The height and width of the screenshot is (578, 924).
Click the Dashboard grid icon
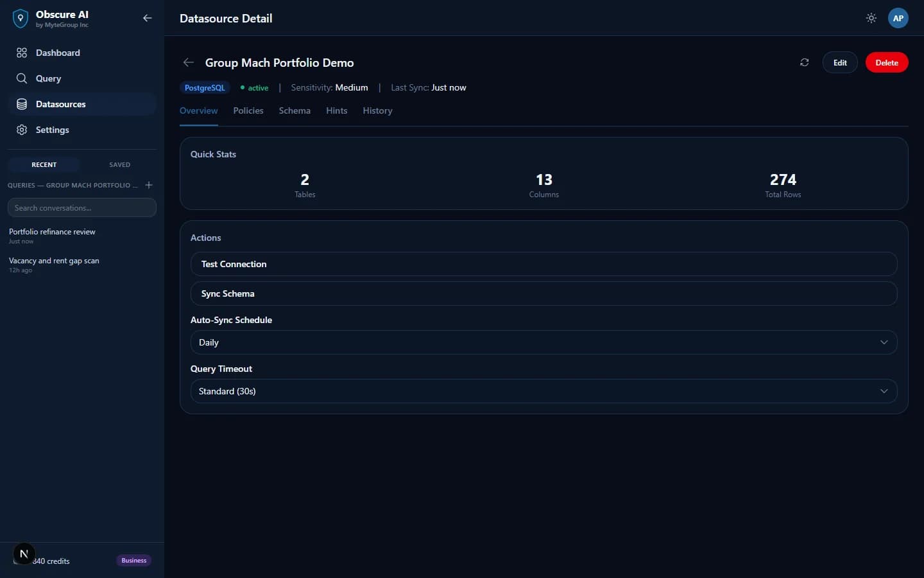coord(22,53)
